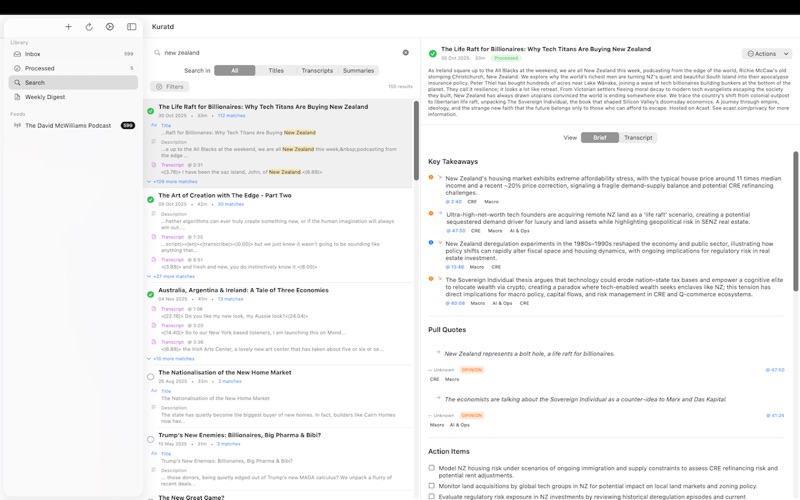This screenshot has width=800, height=500.
Task: Jump to 40:08 takeaway timestamp
Action: click(455, 303)
